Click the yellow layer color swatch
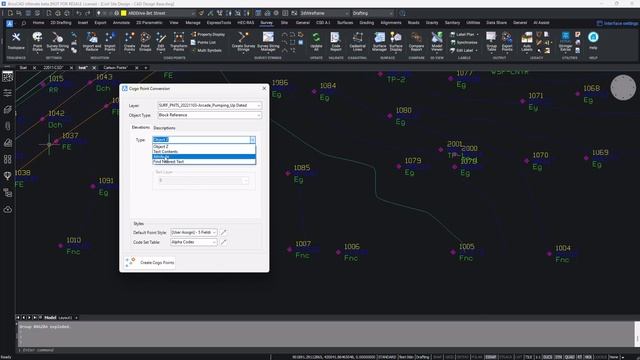This screenshot has height=360, width=640. 124,13
